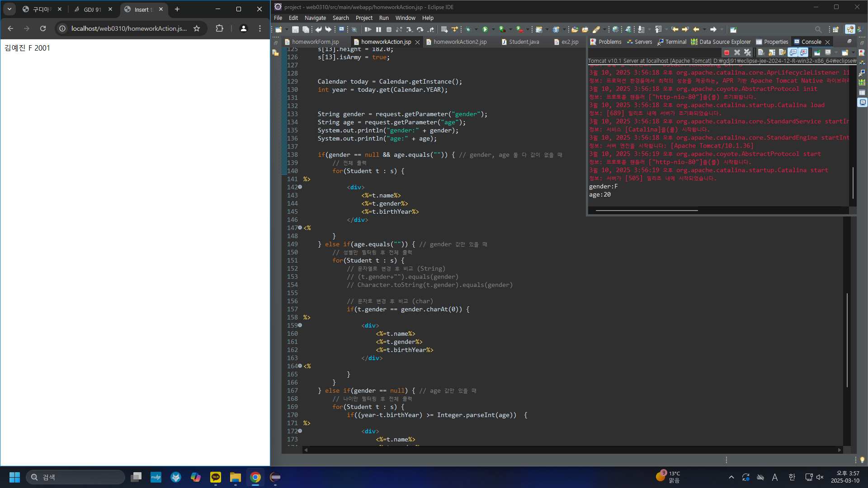Click the Chrome address bar URL
The width and height of the screenshot is (868, 488).
click(129, 28)
